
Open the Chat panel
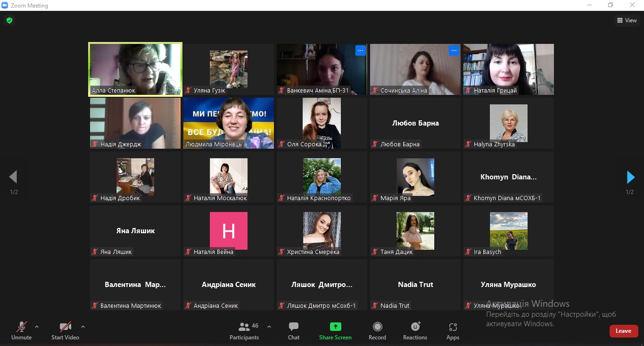294,330
